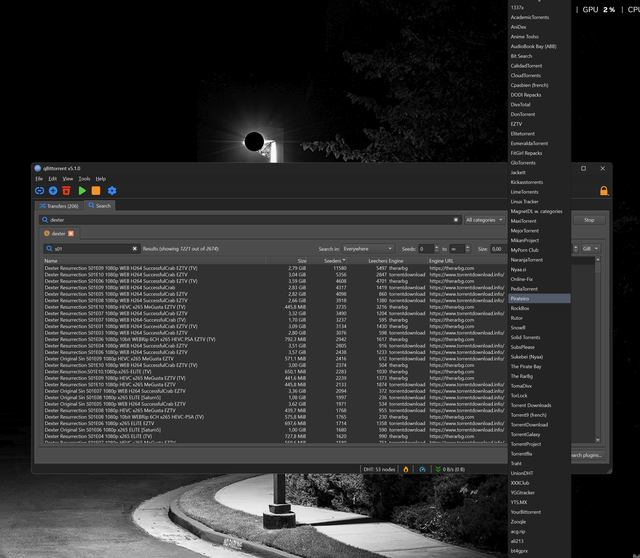Sort by the Leechers column header
Image resolution: width=640 pixels, height=558 pixels.
(367, 261)
